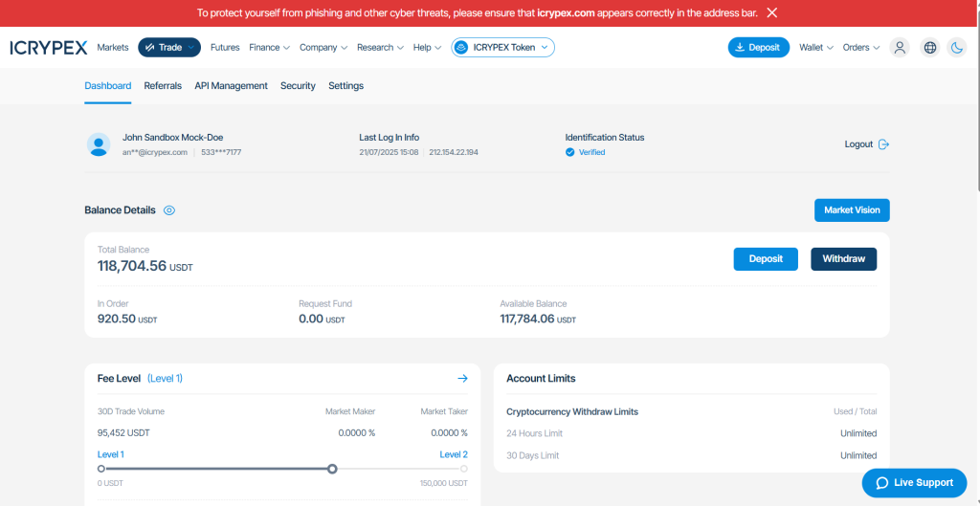Switch to the API Management tab
Viewport: 980px width, 506px height.
pyautogui.click(x=232, y=86)
